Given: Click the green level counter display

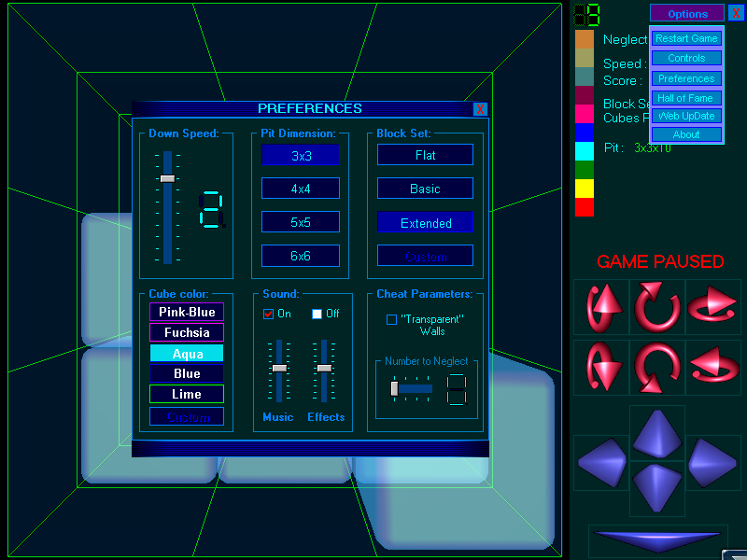Looking at the screenshot, I should (x=587, y=15).
